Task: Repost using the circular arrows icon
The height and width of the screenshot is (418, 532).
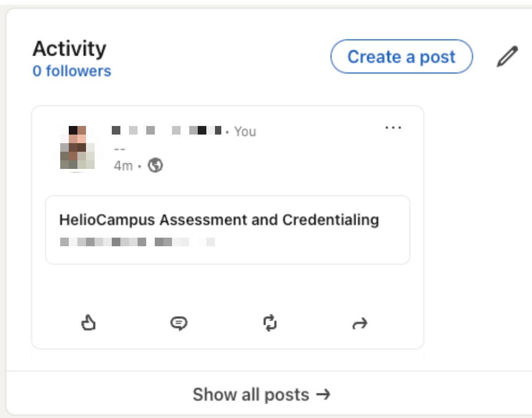Action: [269, 324]
